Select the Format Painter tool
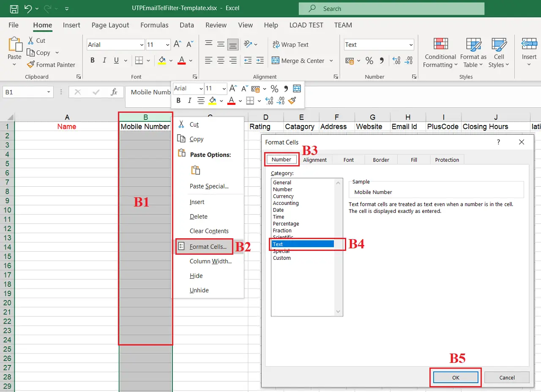 click(51, 65)
